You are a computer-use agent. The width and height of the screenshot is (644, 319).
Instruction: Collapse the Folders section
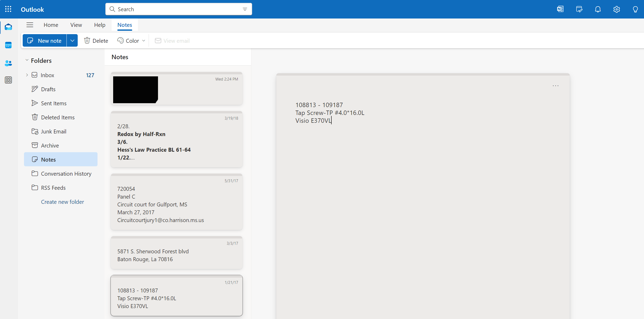(27, 60)
